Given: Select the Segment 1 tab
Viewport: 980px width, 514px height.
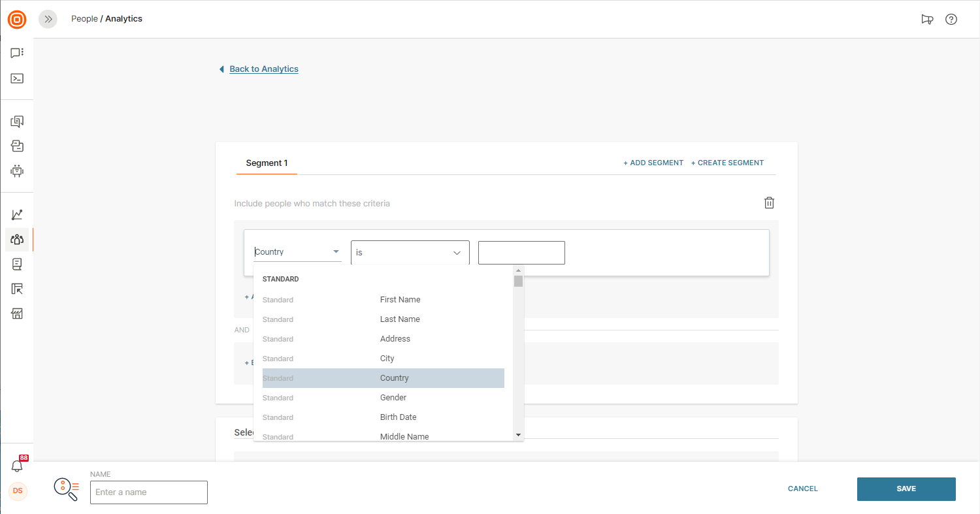Looking at the screenshot, I should [x=267, y=163].
